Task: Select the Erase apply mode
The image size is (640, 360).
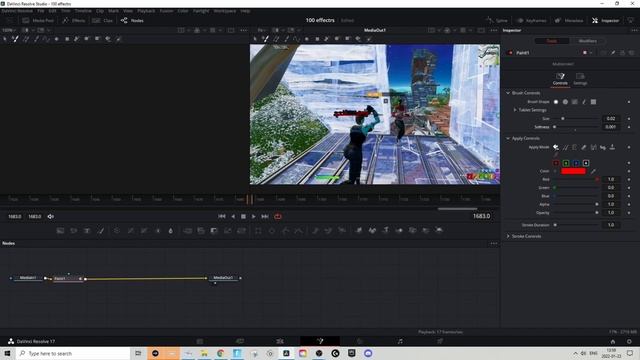Action: [584, 147]
